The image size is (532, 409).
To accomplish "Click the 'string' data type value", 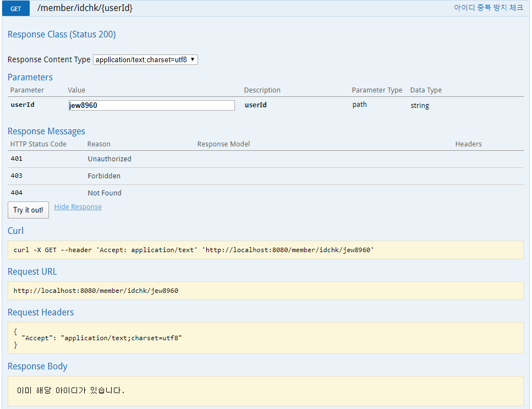I will 420,106.
